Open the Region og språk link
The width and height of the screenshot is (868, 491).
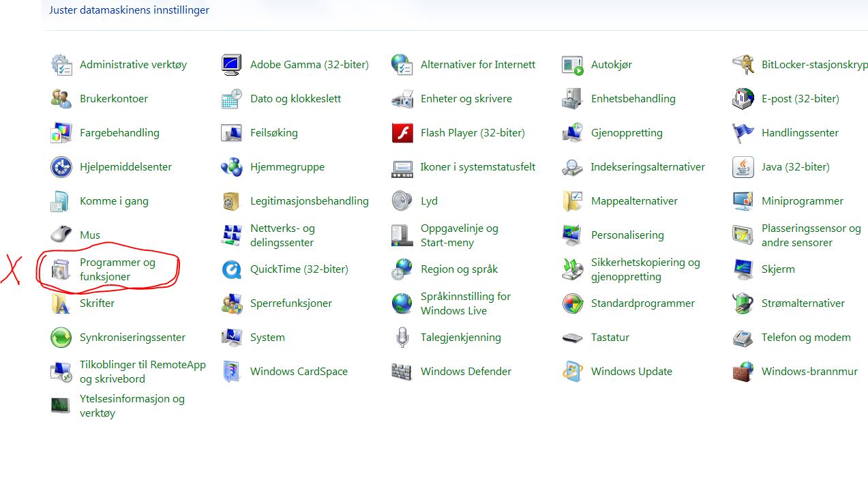click(x=459, y=269)
